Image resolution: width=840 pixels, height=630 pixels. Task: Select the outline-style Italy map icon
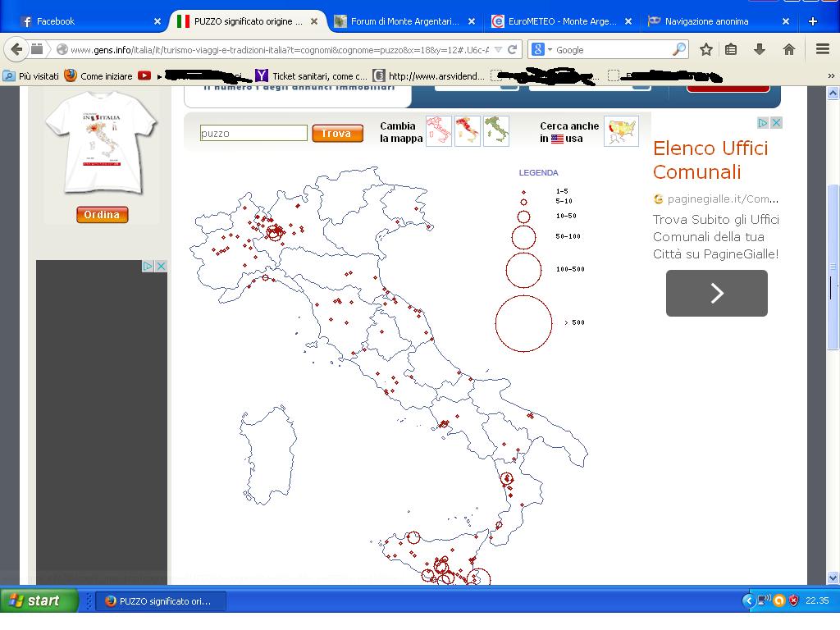(x=438, y=131)
